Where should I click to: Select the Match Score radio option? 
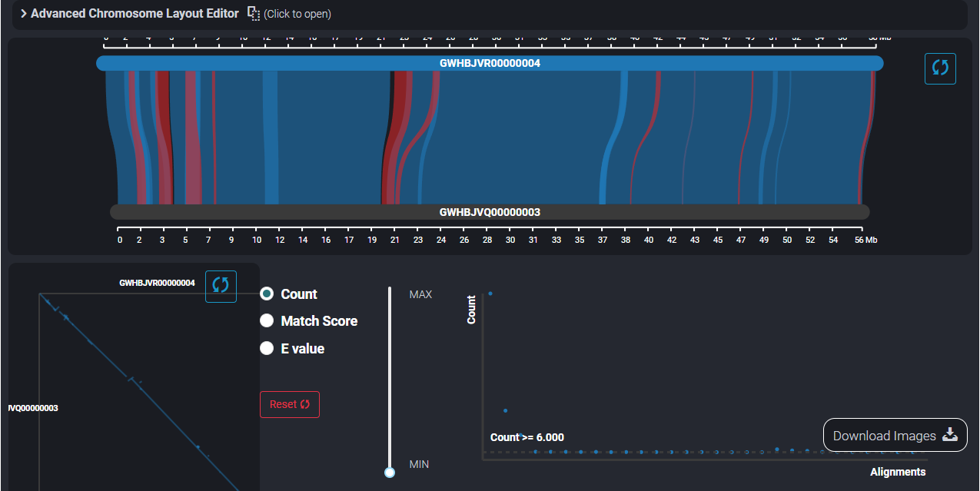tap(267, 320)
